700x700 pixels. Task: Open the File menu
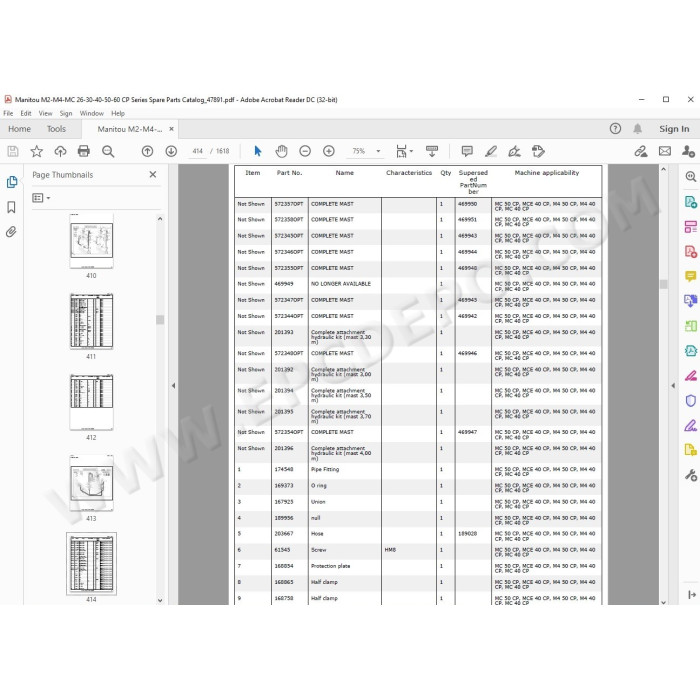(8, 113)
